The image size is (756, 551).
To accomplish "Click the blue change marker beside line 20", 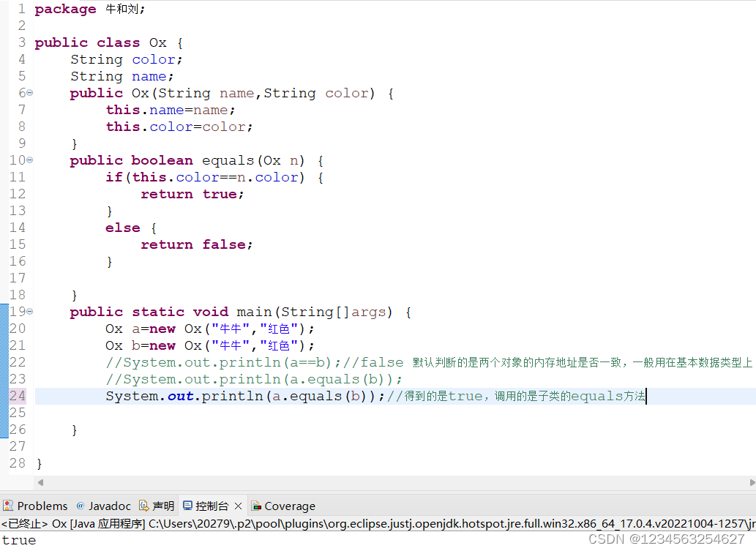I will (x=4, y=329).
